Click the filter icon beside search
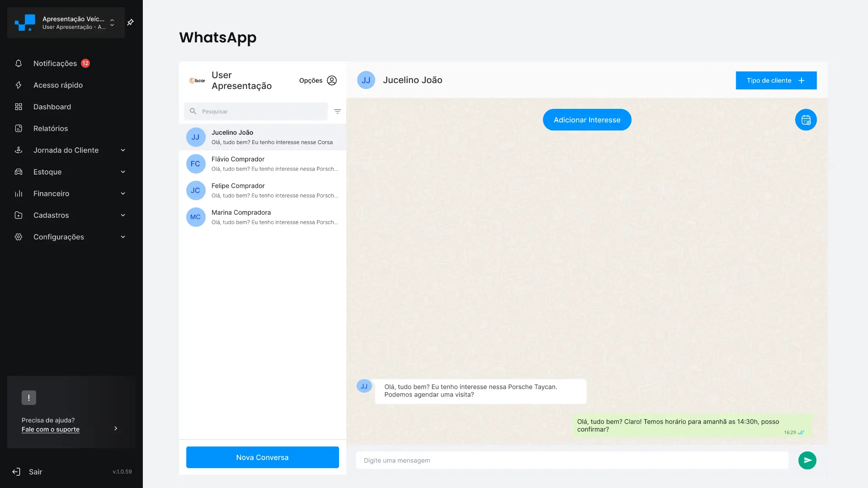This screenshot has width=868, height=488. 337,111
